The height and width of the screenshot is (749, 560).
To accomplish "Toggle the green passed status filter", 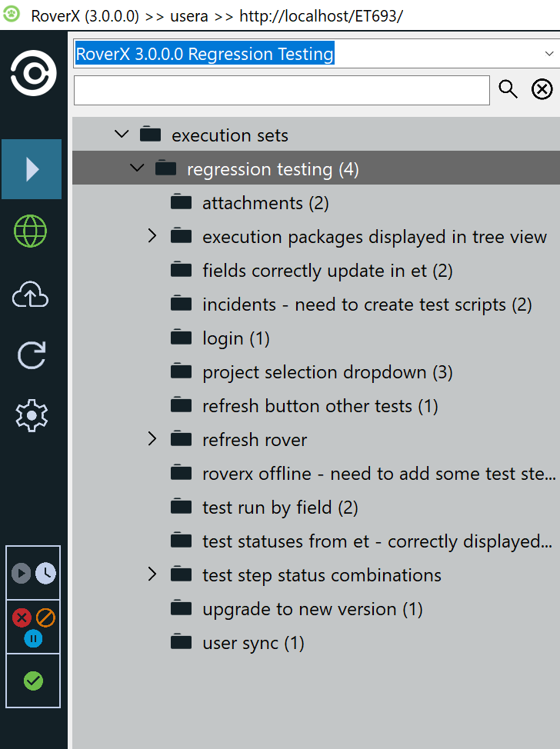I will [33, 681].
